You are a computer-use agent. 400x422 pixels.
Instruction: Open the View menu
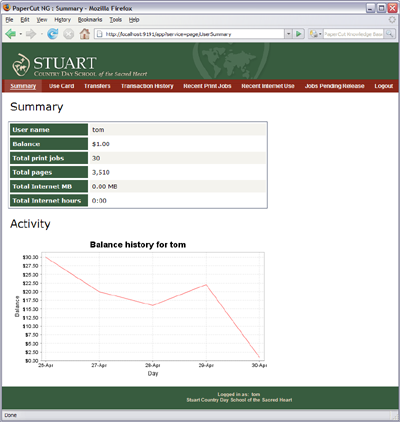42,20
